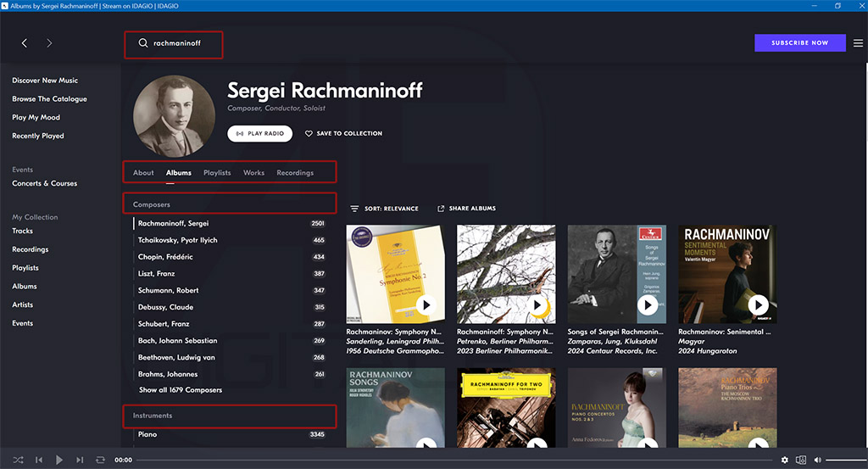Screen dimensions: 868x469
Task: Switch to the Works tab
Action: 254,173
